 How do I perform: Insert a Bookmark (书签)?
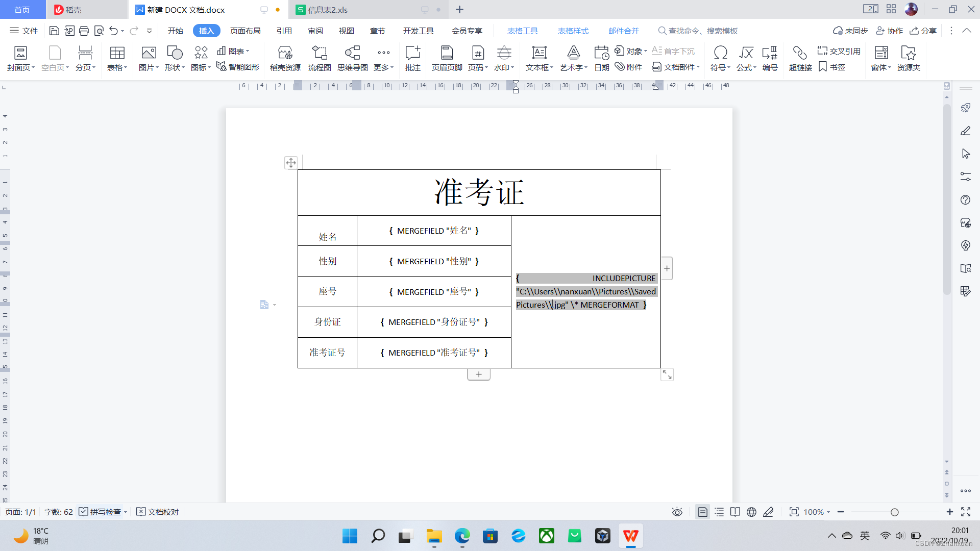[x=832, y=67]
